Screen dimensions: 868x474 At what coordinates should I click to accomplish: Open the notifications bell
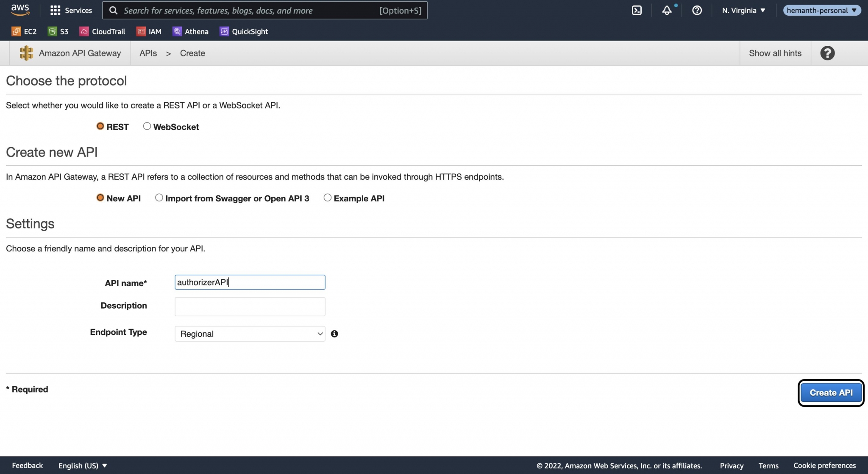point(666,10)
